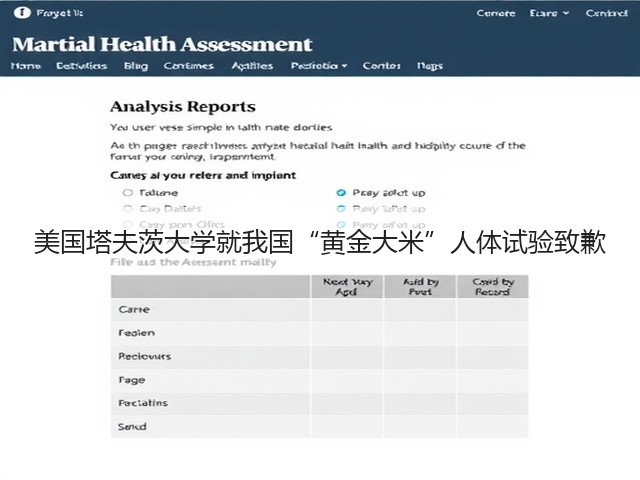Click the Reclouurs table row
This screenshot has width=640, height=480.
pyautogui.click(x=320, y=356)
